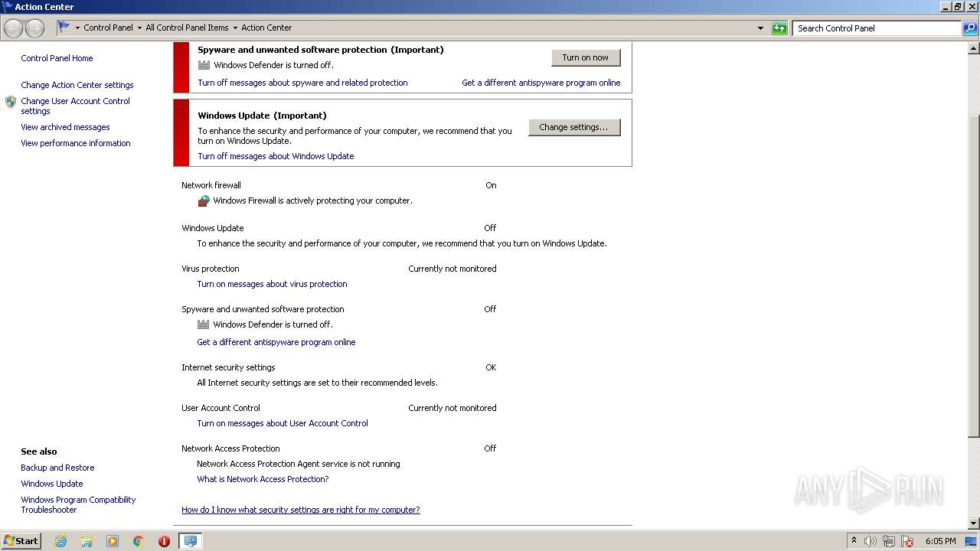The width and height of the screenshot is (980, 551).
Task: Click Turn on now for Windows Defender
Action: pyautogui.click(x=586, y=57)
